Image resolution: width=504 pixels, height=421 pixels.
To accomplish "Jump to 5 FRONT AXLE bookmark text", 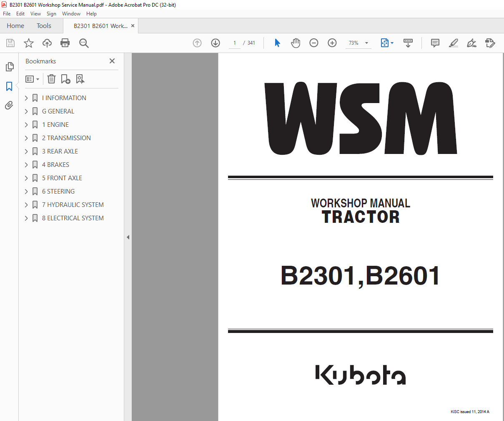I will [x=62, y=178].
